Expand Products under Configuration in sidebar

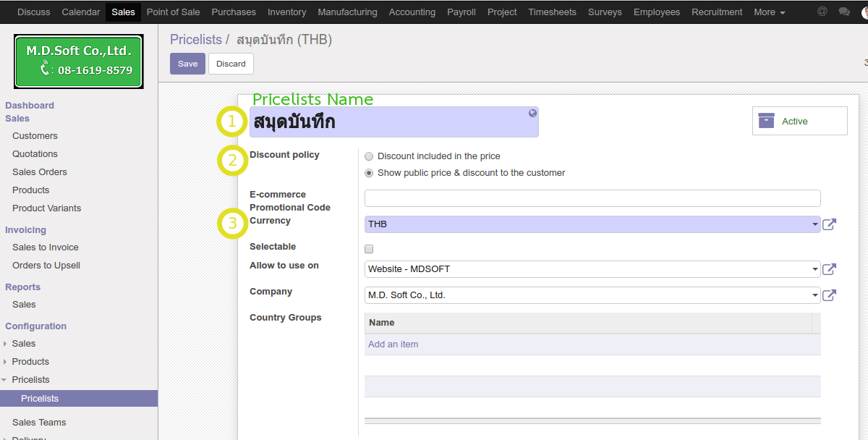[30, 362]
